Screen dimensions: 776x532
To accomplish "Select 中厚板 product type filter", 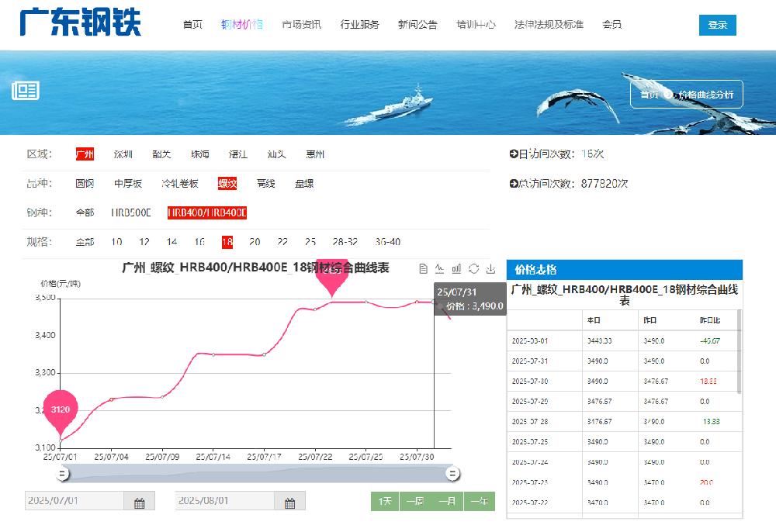I will pos(128,184).
